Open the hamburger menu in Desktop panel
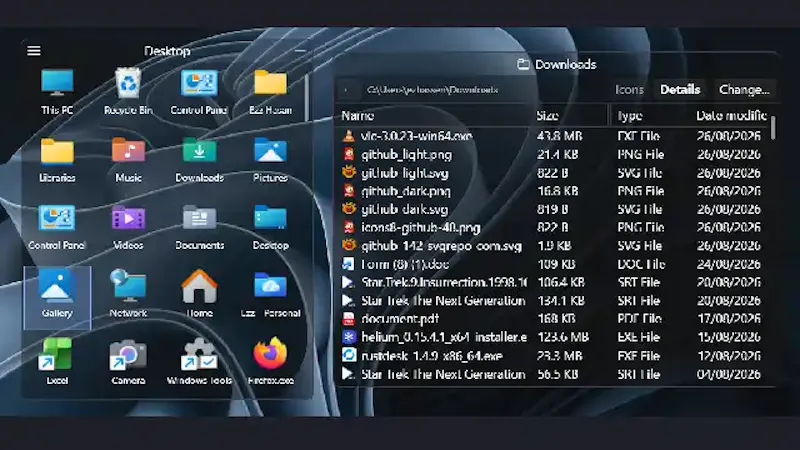The height and width of the screenshot is (450, 800). [x=34, y=51]
